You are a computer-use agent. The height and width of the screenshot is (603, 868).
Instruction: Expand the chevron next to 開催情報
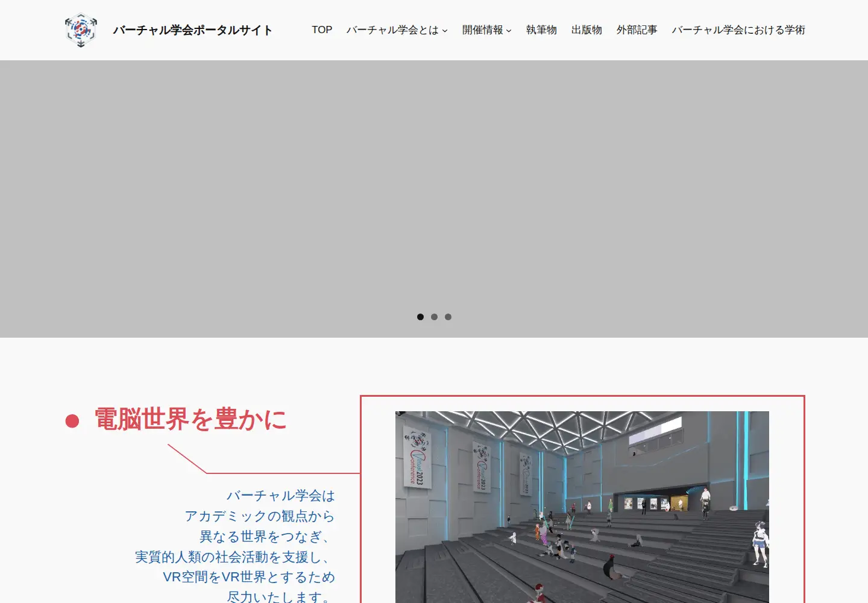click(x=509, y=31)
